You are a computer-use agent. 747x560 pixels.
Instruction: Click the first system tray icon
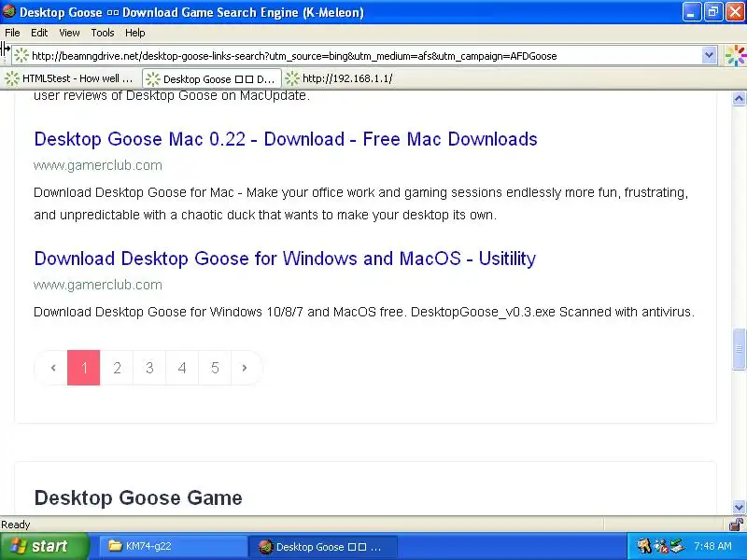point(644,546)
